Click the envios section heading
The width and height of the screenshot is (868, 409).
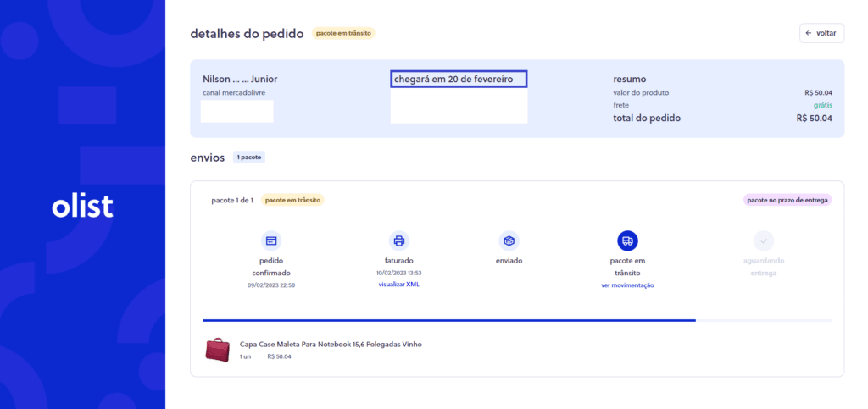coord(207,158)
